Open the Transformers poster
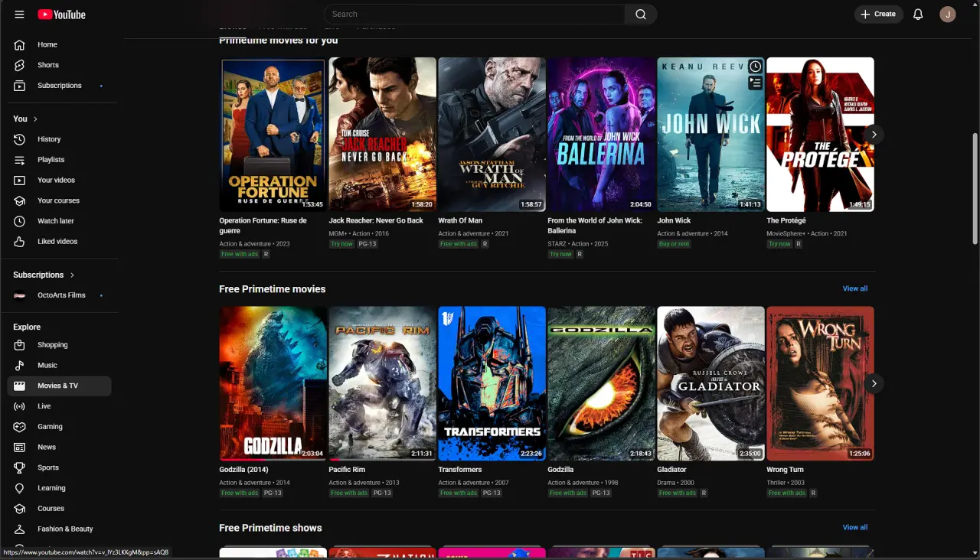 coord(492,384)
